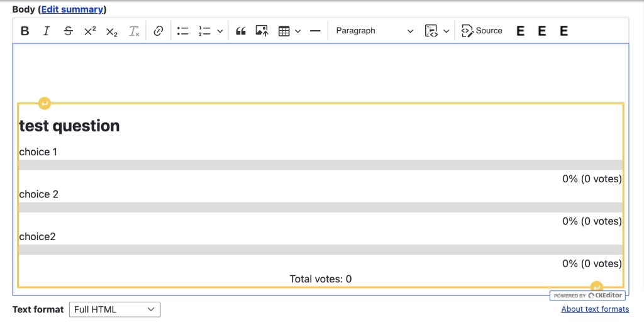Expand the insert table dropdown arrow
Image resolution: width=644 pixels, height=330 pixels.
coord(298,31)
